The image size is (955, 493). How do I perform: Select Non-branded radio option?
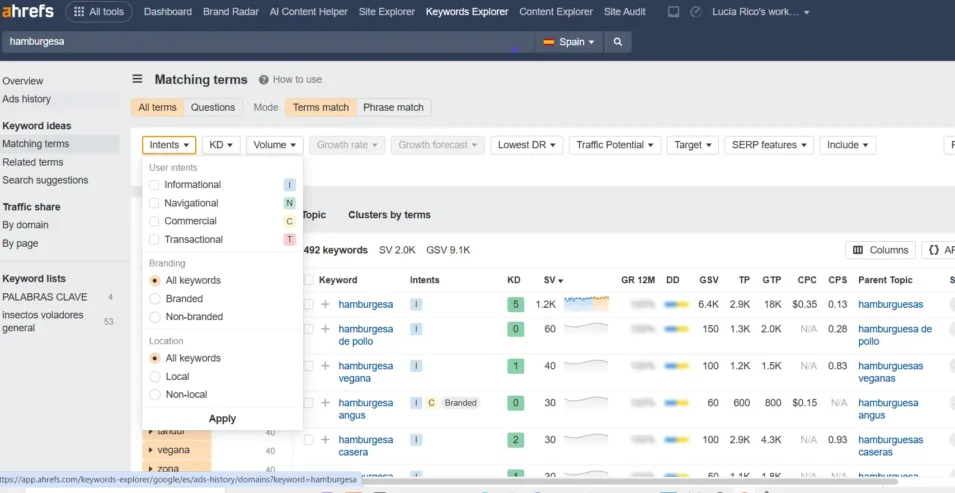click(155, 317)
